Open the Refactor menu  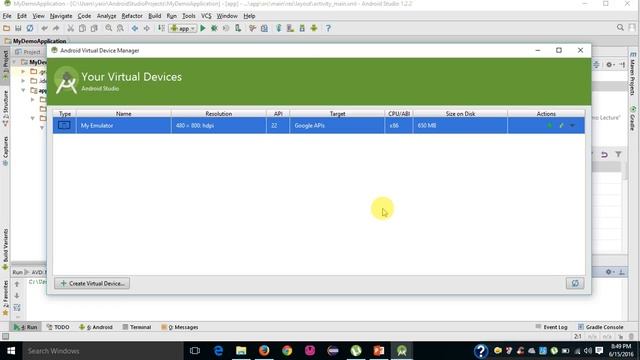132,16
